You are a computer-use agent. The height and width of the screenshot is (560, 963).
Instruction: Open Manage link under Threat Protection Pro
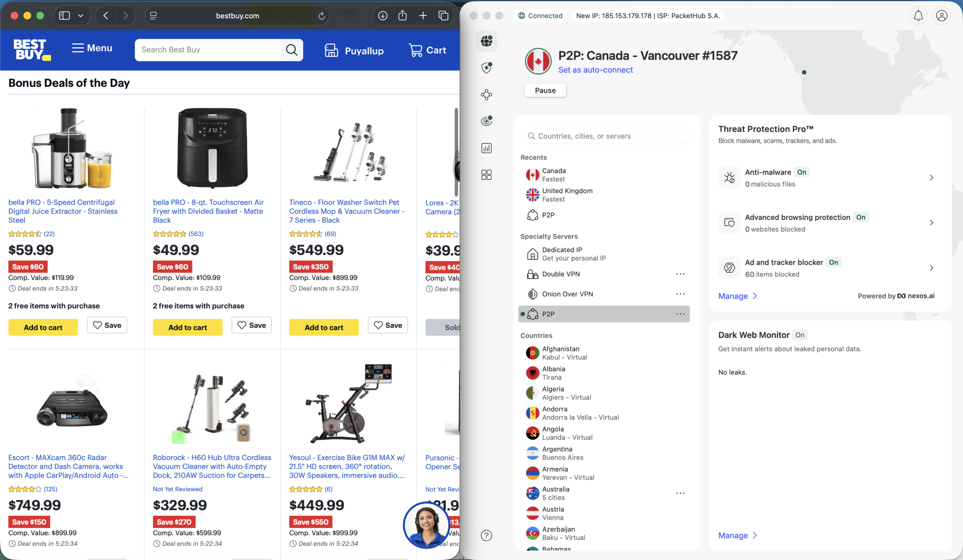pos(737,296)
